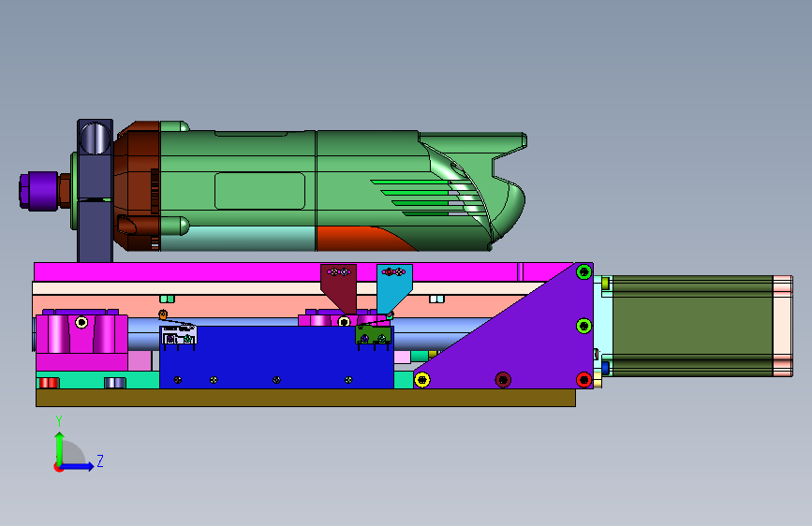Pick the yellow screw on the gusset
Viewport: 812px width, 526px height.
[422, 379]
